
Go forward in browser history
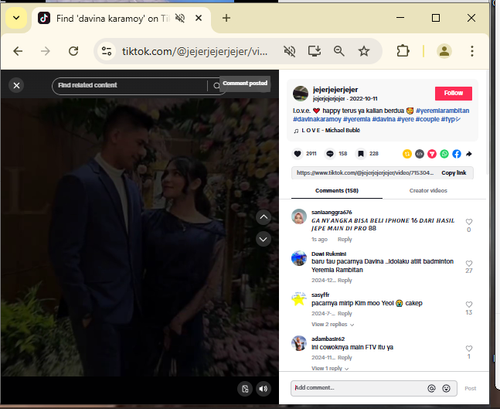(45, 51)
